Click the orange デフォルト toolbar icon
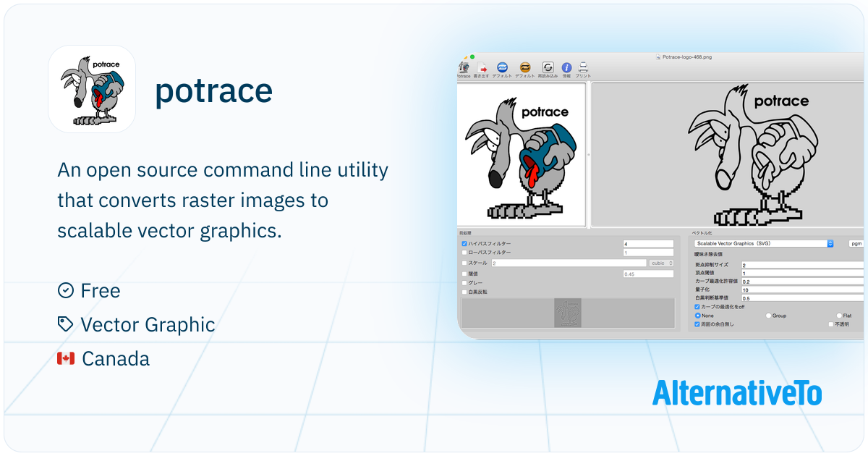This screenshot has width=868, height=456. pyautogui.click(x=525, y=67)
